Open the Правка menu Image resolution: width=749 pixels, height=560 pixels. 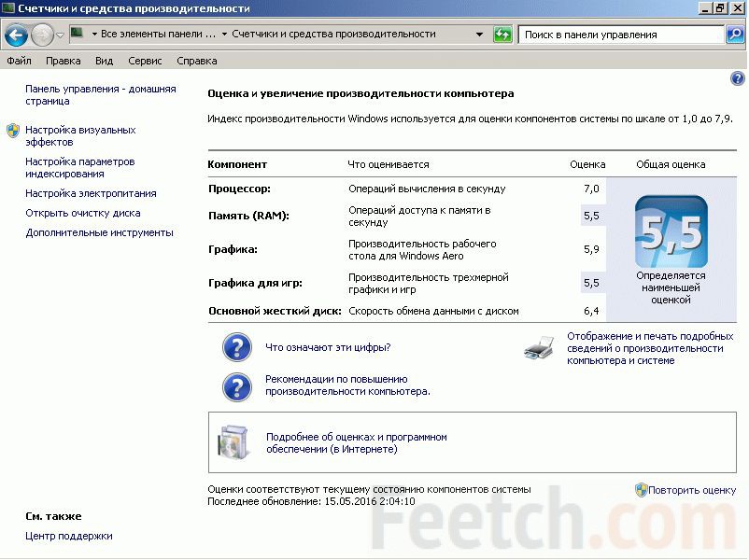pos(64,61)
